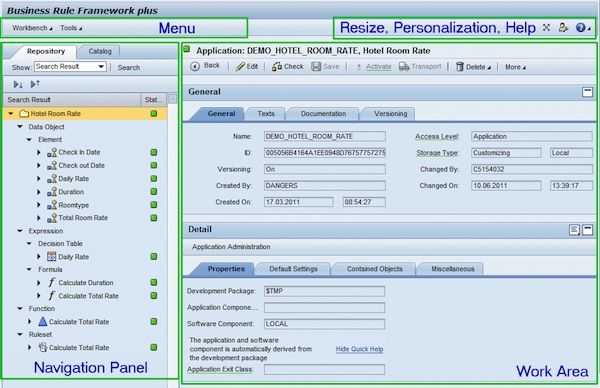Select the Total Room Rate tree row

[85, 218]
